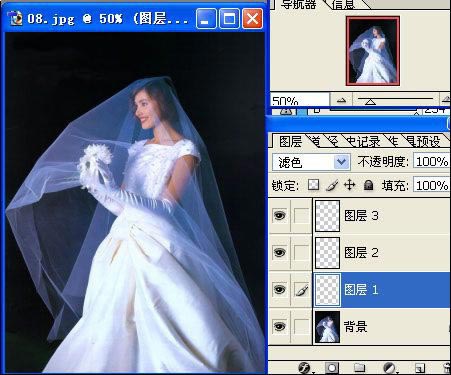
Task: Click the navigator preview thumbnail
Action: coord(373,51)
